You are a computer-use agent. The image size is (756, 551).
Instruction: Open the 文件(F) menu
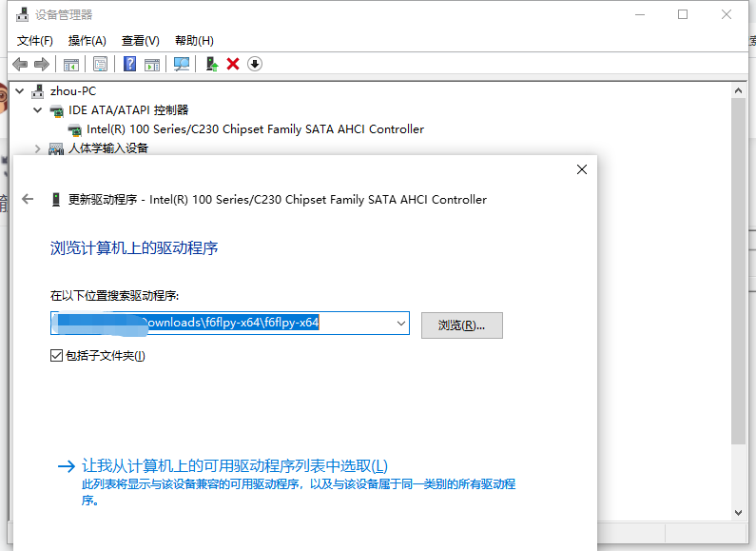coord(35,41)
